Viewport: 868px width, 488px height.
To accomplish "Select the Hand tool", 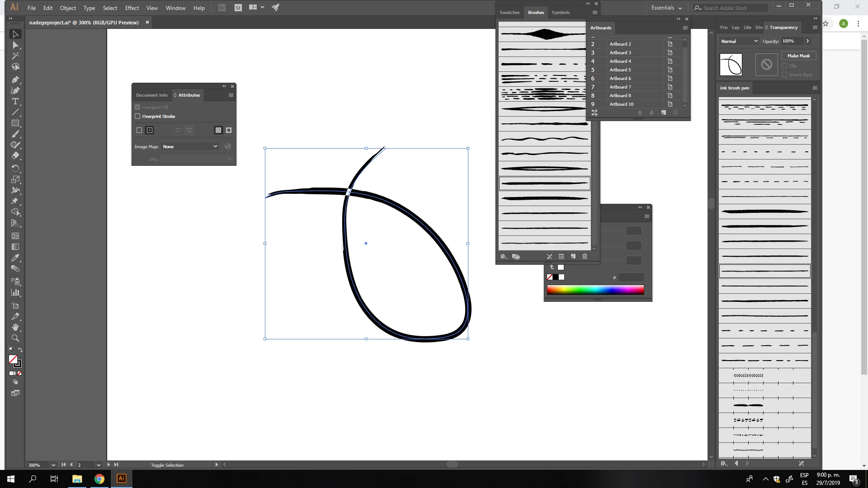I will point(15,327).
